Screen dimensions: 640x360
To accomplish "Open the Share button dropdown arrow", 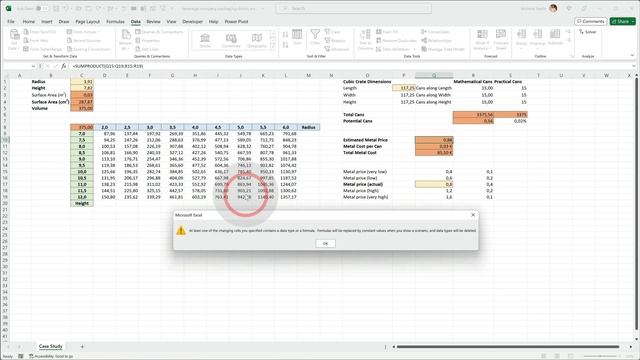I will click(633, 21).
